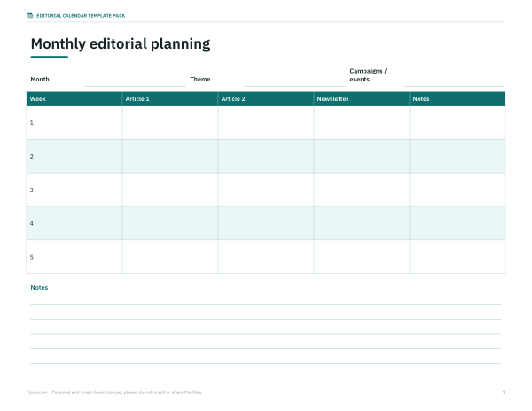Viewport: 532px width, 411px height.
Task: Click the 'Article 2' column header
Action: pos(266,99)
